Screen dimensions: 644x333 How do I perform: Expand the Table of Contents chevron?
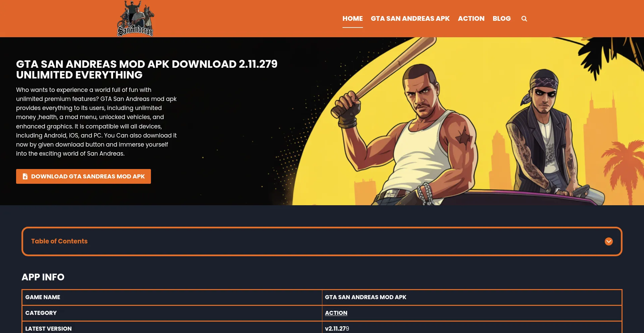click(x=608, y=241)
